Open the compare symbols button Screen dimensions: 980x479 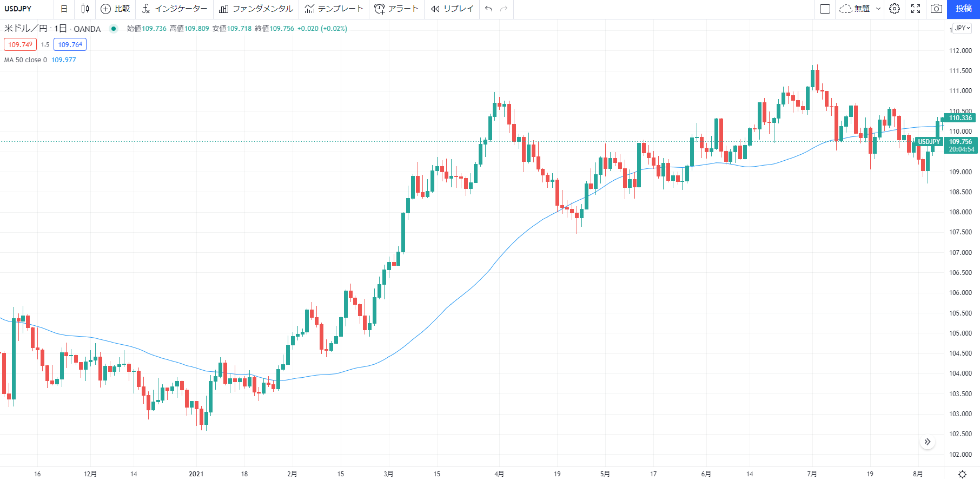(115, 9)
